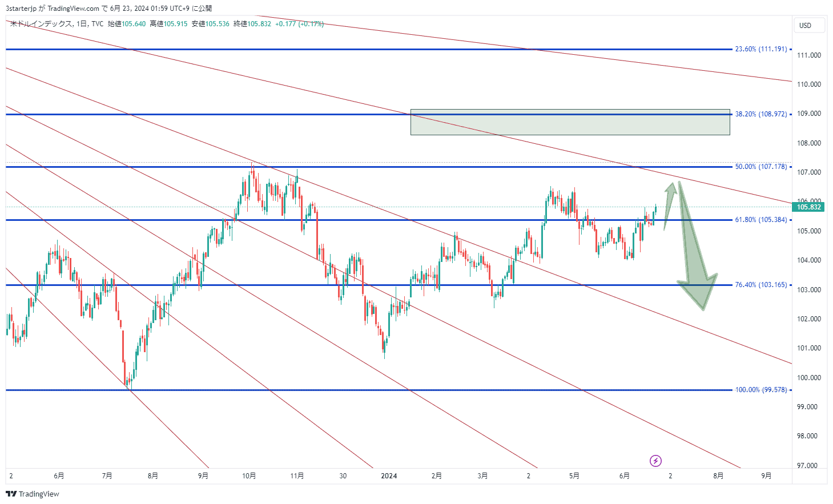Click the 108.000 price axis label
Image resolution: width=833 pixels, height=504 pixels.
click(809, 143)
